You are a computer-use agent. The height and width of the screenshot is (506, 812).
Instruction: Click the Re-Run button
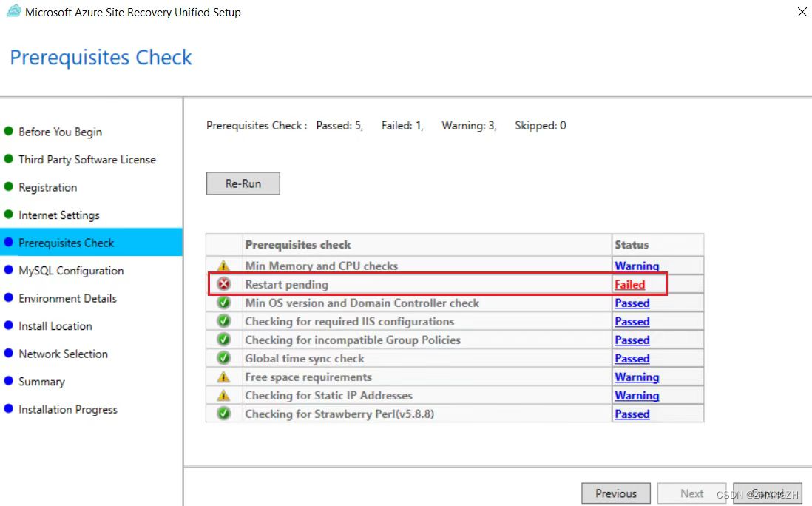[243, 183]
